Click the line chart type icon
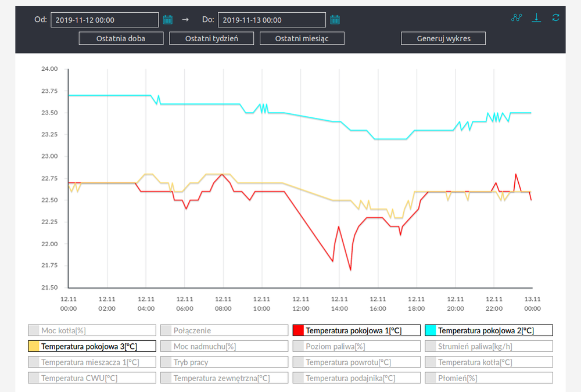The width and height of the screenshot is (581, 392). point(517,17)
